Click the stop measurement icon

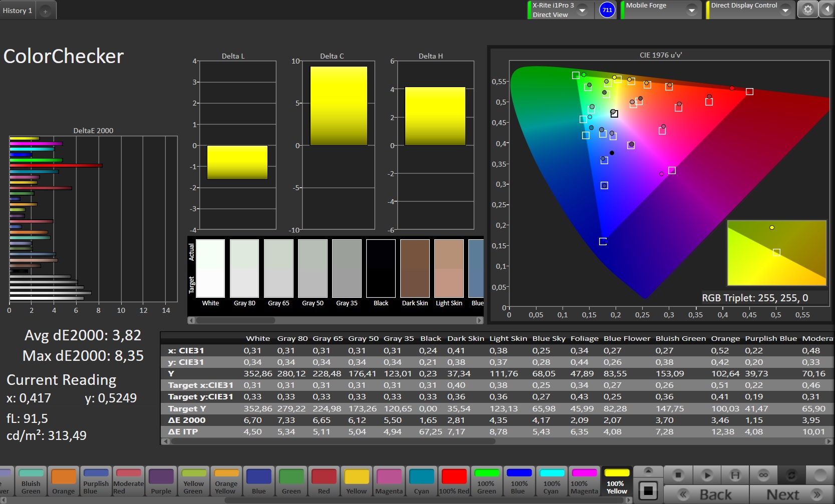pyautogui.click(x=678, y=474)
